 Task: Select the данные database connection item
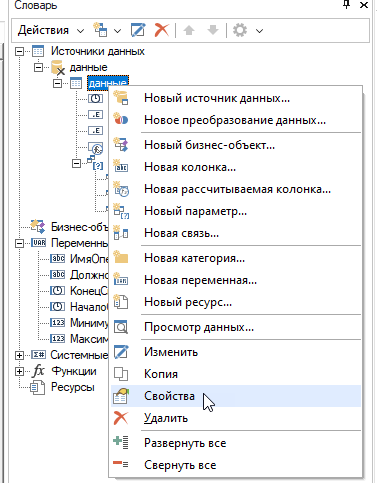pyautogui.click(x=88, y=67)
